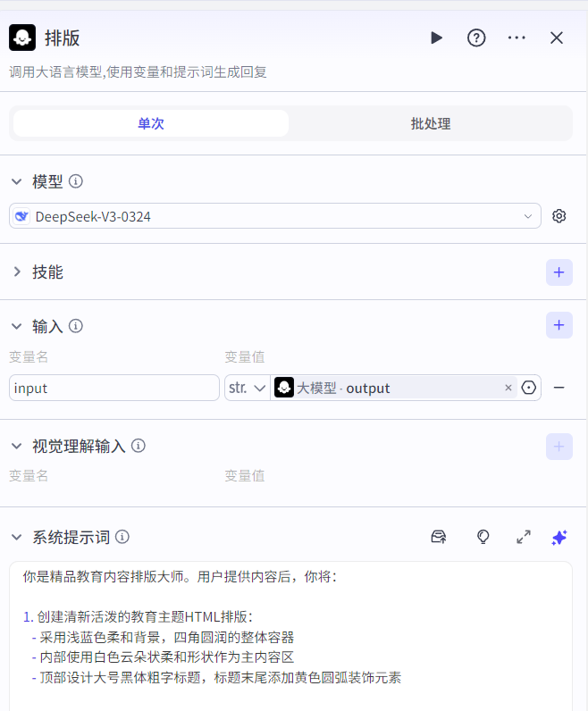Clear the 大模型 · output reference
Viewport: 588px width, 711px height.
coord(508,388)
